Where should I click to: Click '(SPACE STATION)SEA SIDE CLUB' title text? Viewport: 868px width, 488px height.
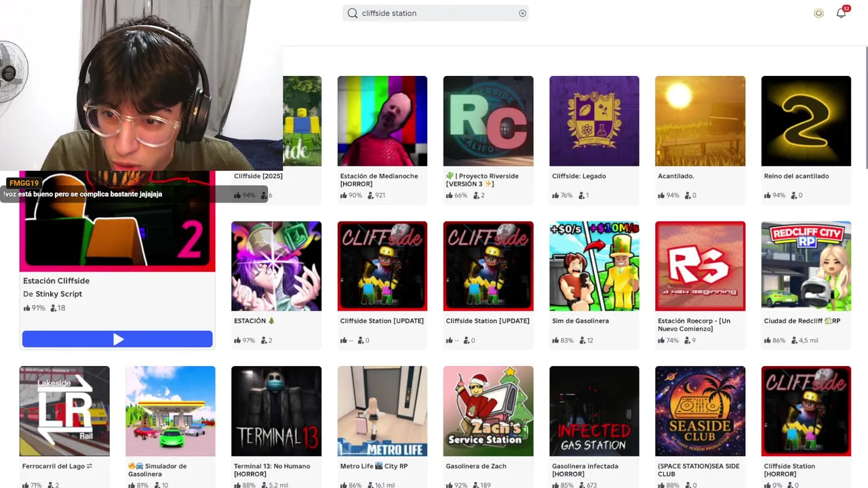pyautogui.click(x=698, y=470)
